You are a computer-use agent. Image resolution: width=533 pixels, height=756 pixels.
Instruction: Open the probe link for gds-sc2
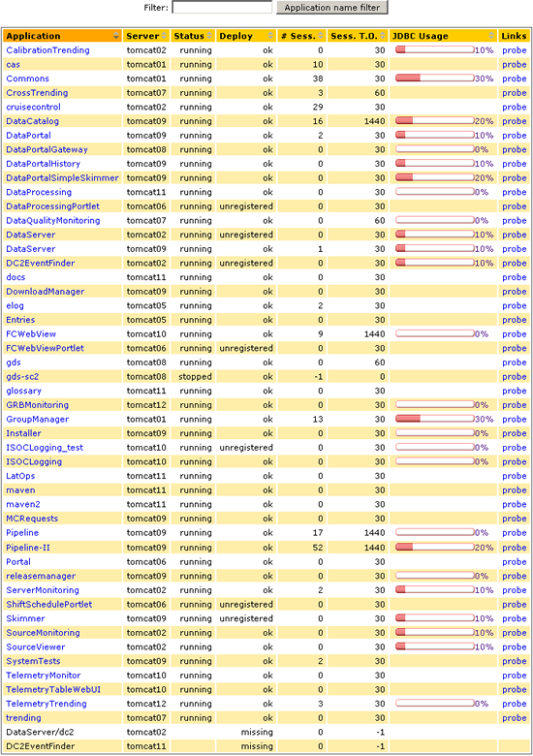pyautogui.click(x=515, y=377)
